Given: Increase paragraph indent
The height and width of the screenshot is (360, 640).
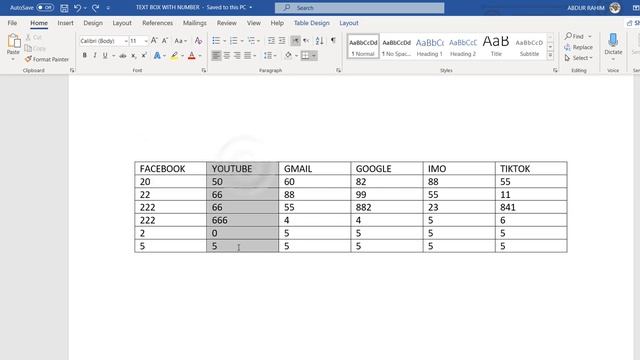Looking at the screenshot, I should point(282,40).
